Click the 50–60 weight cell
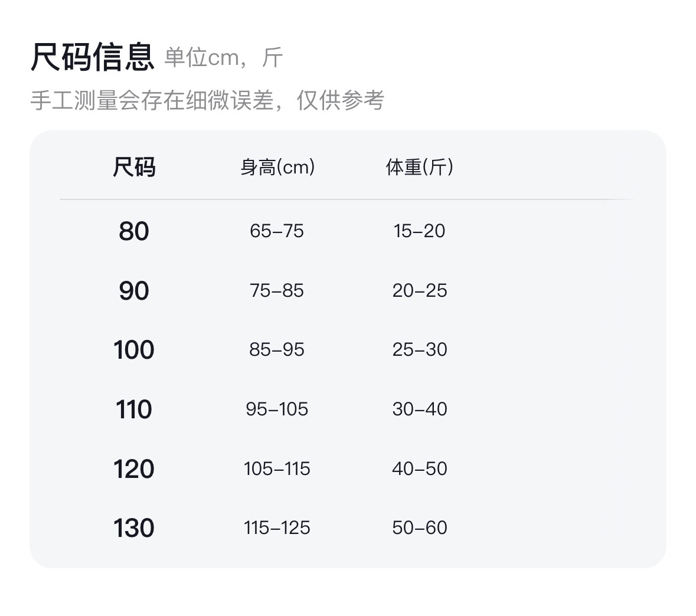 419,527
